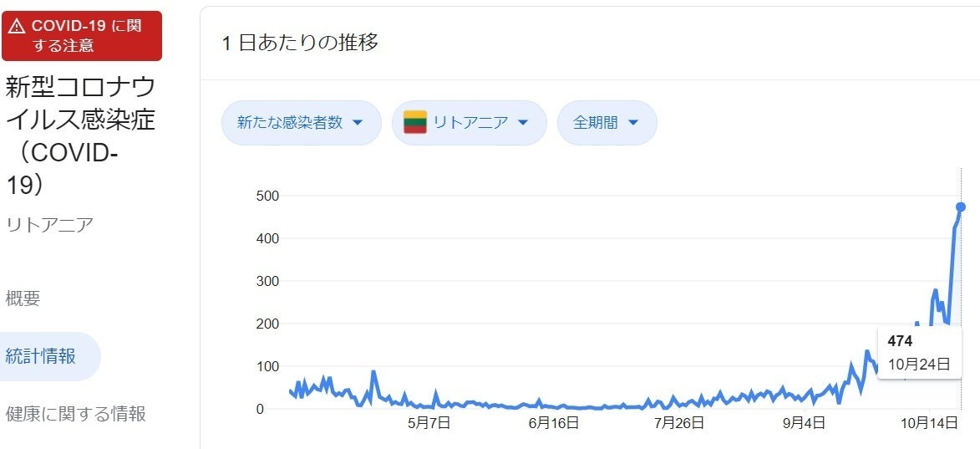Click the 474 10月24日 tooltip box
This screenshot has height=449, width=980.
tap(919, 352)
